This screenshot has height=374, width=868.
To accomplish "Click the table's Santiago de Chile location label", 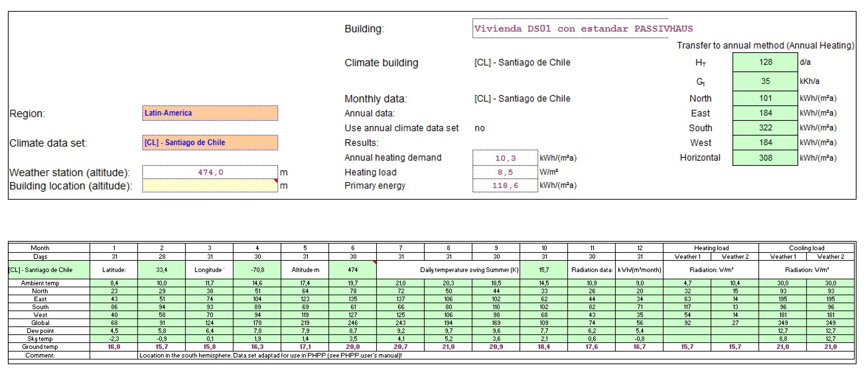I will tap(40, 270).
